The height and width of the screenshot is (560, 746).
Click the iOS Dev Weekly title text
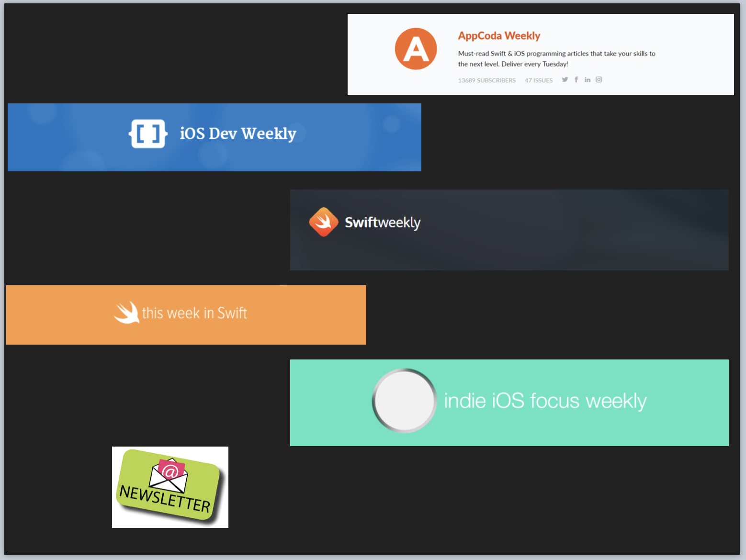coord(238,134)
